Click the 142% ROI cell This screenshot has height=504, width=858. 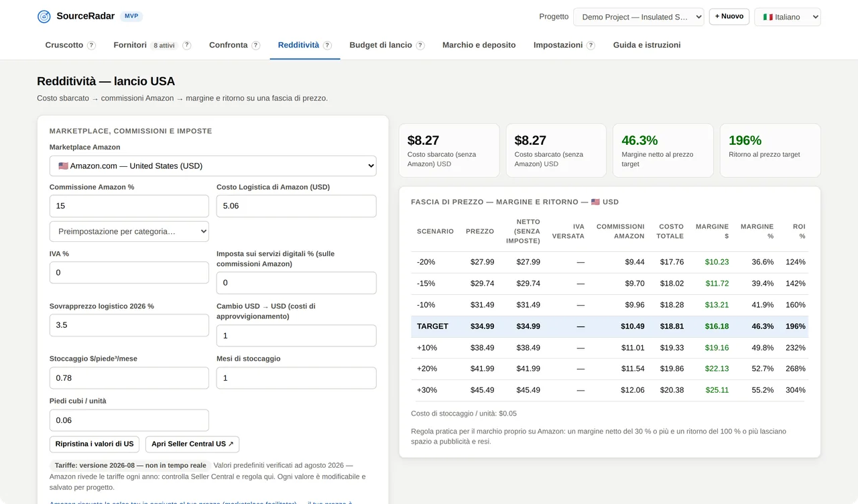(795, 283)
